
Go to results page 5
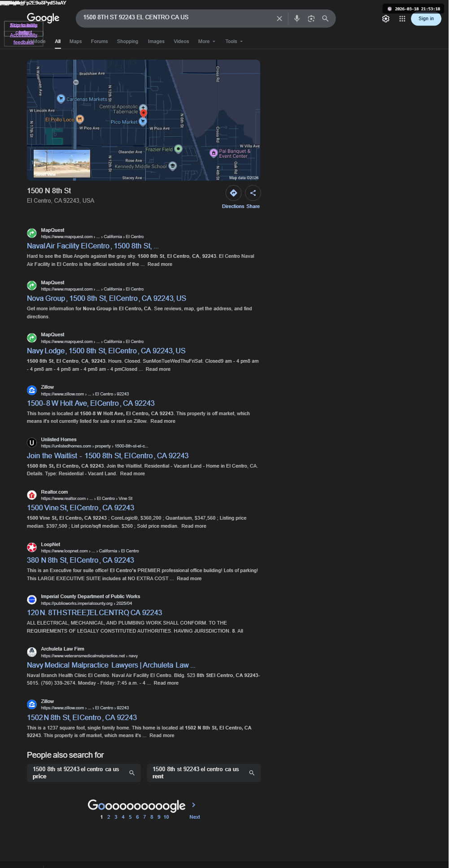130,817
